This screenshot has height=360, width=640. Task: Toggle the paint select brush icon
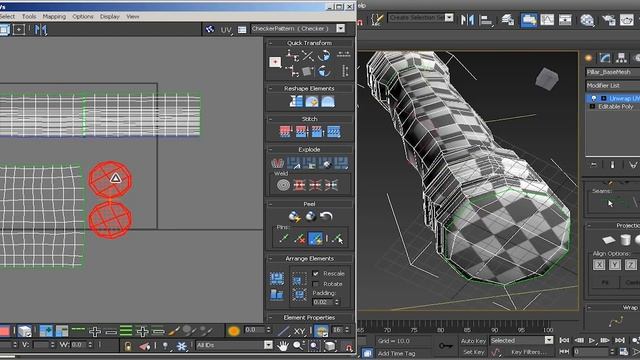coord(174,331)
